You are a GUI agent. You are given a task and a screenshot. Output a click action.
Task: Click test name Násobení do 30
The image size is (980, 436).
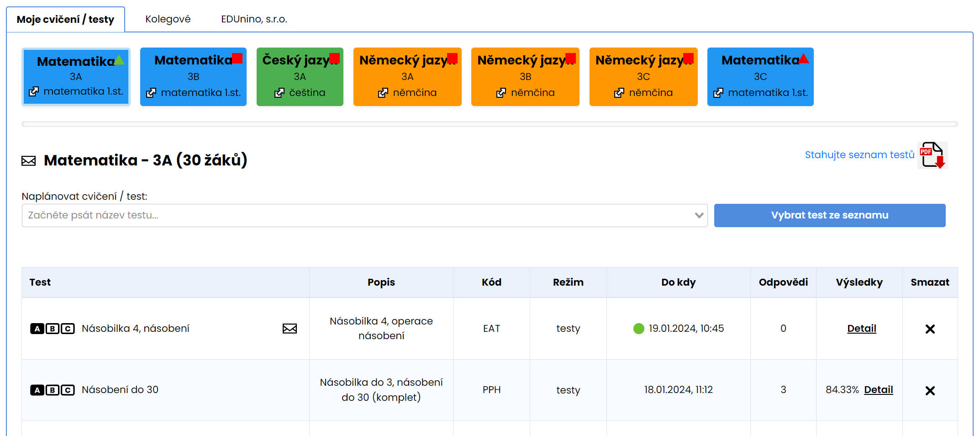coord(120,389)
